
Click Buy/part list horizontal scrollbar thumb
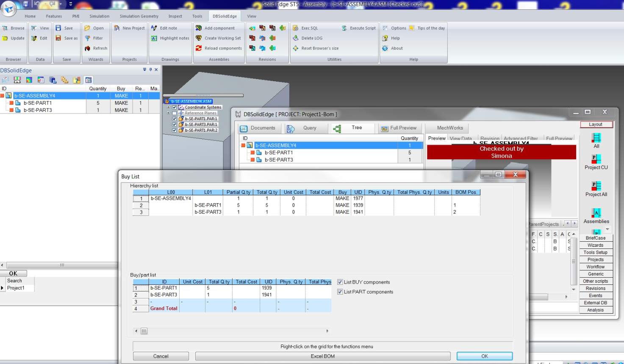coord(144,331)
